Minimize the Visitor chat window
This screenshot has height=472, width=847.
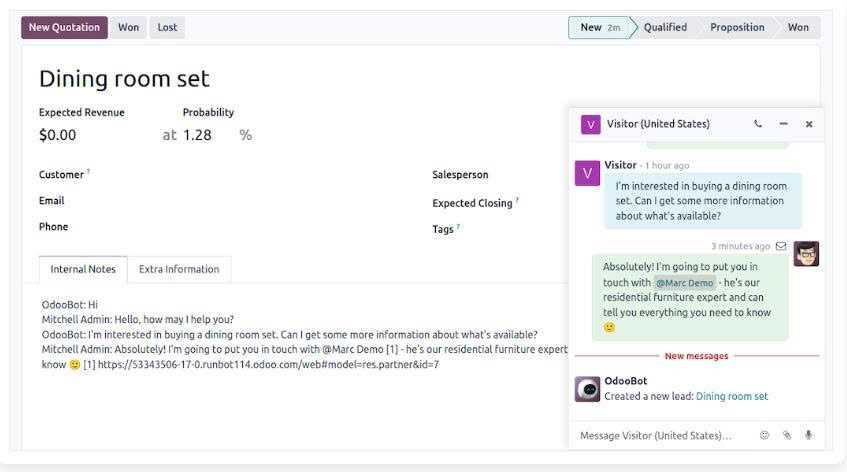coord(783,124)
